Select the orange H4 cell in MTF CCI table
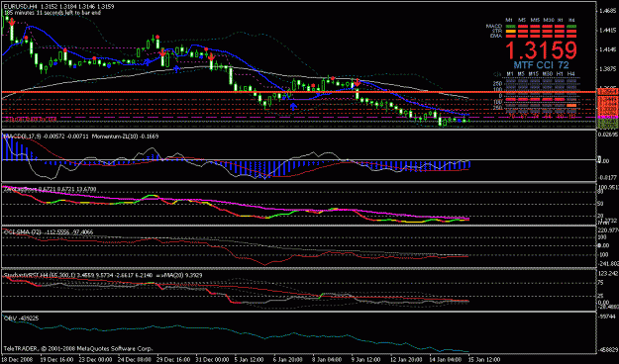The height and width of the screenshot is (364, 619). [x=571, y=105]
